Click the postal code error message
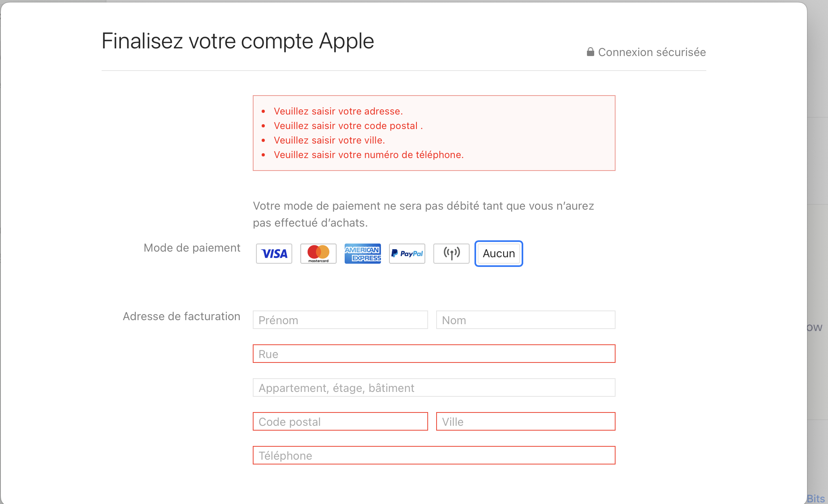Viewport: 828px width, 504px height. 348,126
